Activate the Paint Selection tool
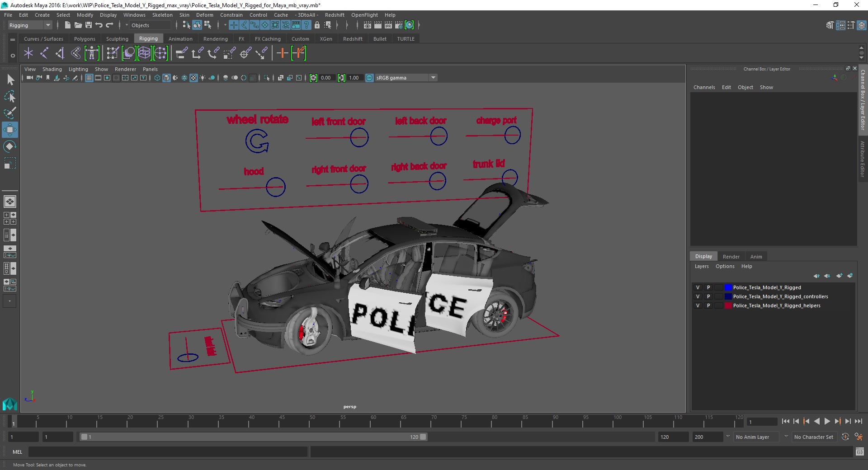 tap(10, 113)
